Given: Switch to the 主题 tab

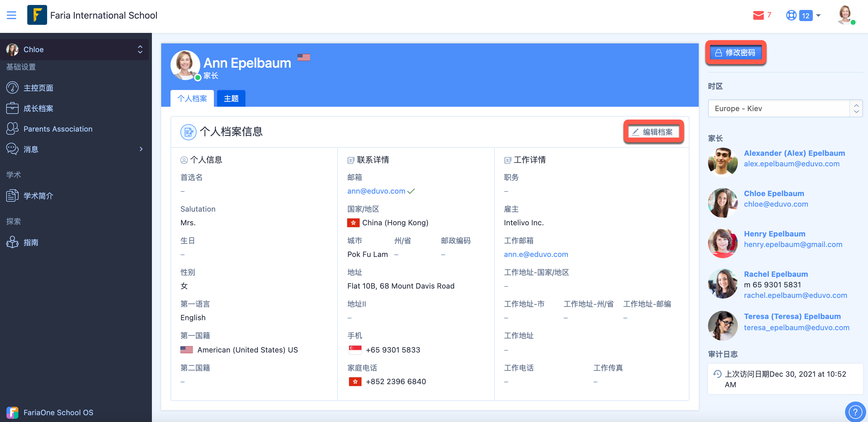Looking at the screenshot, I should pos(231,98).
